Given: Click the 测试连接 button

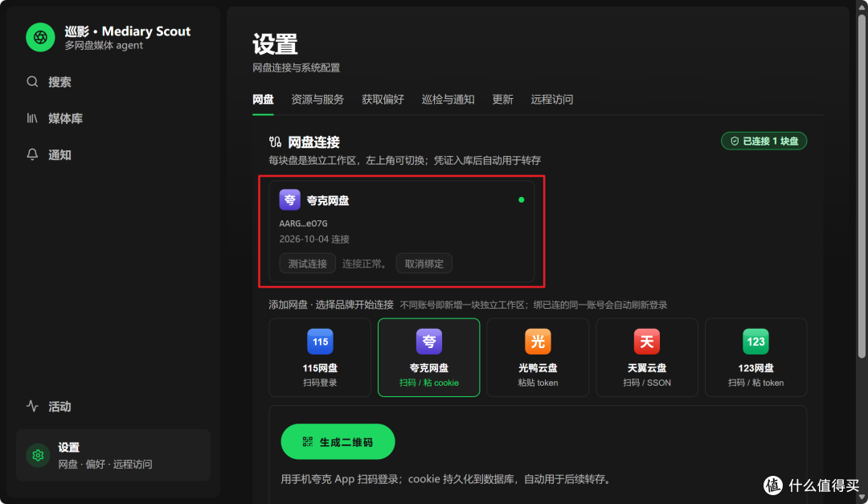Looking at the screenshot, I should click(307, 264).
